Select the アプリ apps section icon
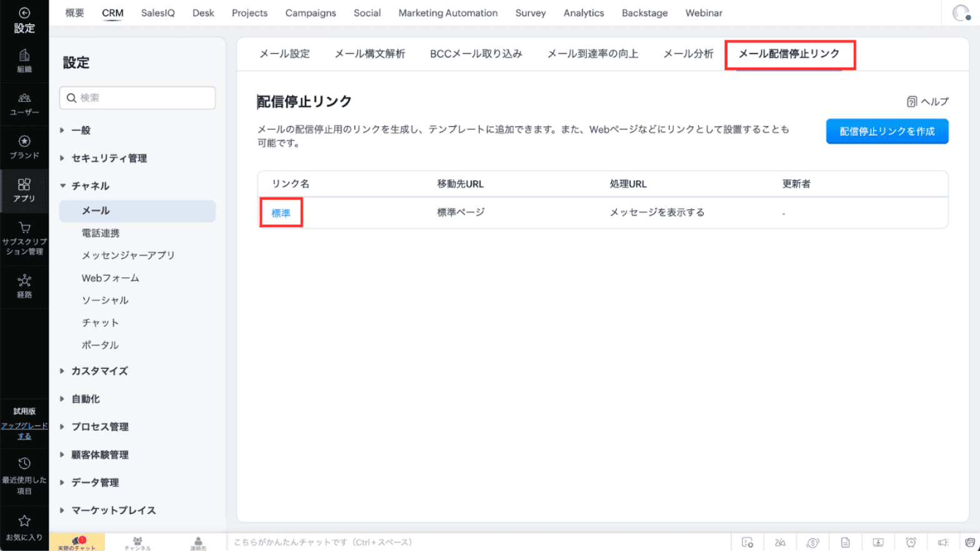 click(x=24, y=184)
